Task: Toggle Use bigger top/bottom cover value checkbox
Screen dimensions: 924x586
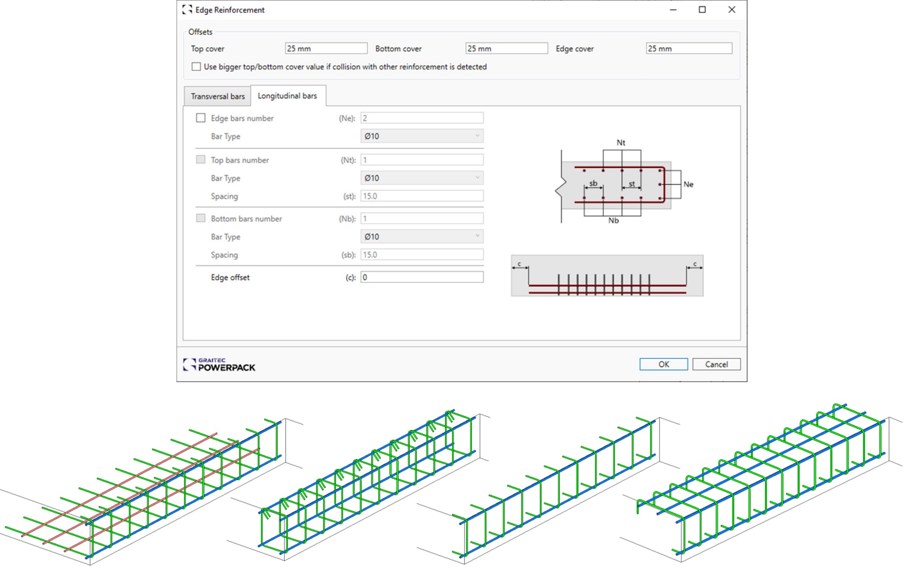Action: tap(196, 67)
